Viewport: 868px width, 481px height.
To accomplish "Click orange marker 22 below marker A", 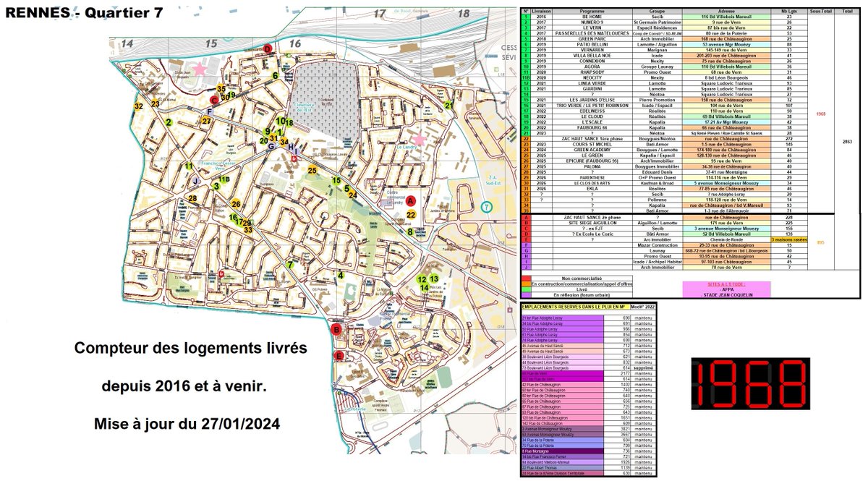I will 411,215.
